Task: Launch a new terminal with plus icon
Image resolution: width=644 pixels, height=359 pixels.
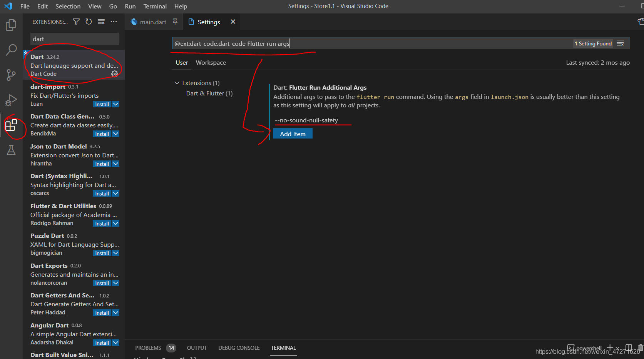Action: [609, 347]
